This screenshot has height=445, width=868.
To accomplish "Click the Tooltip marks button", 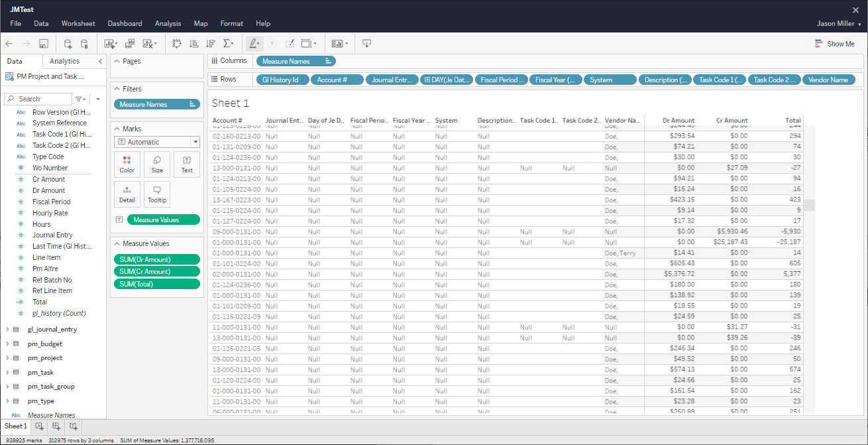I will tap(157, 194).
